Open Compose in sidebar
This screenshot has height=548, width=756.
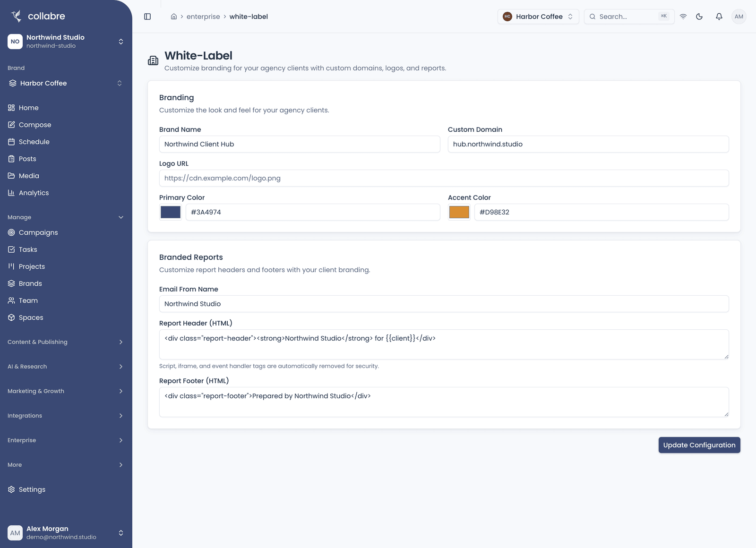(66, 125)
